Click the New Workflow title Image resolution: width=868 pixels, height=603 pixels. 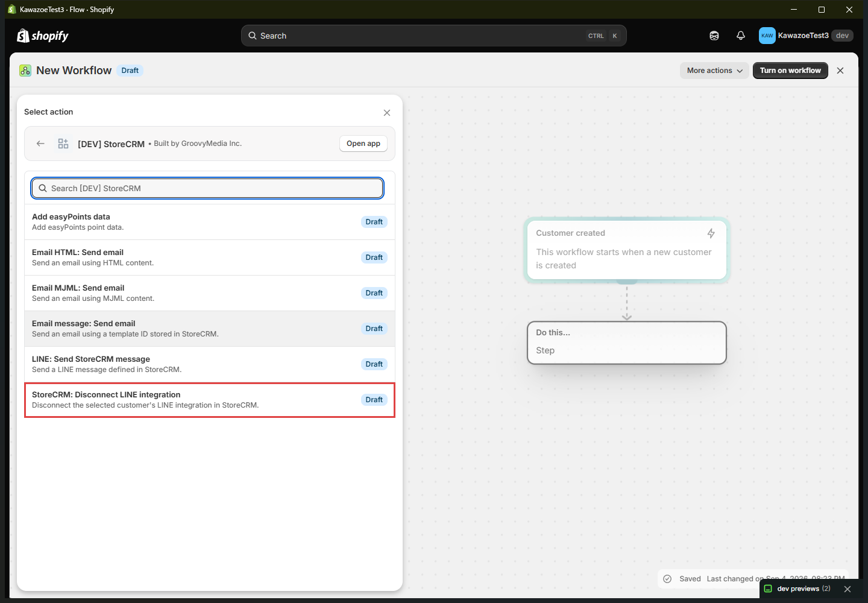(x=74, y=71)
